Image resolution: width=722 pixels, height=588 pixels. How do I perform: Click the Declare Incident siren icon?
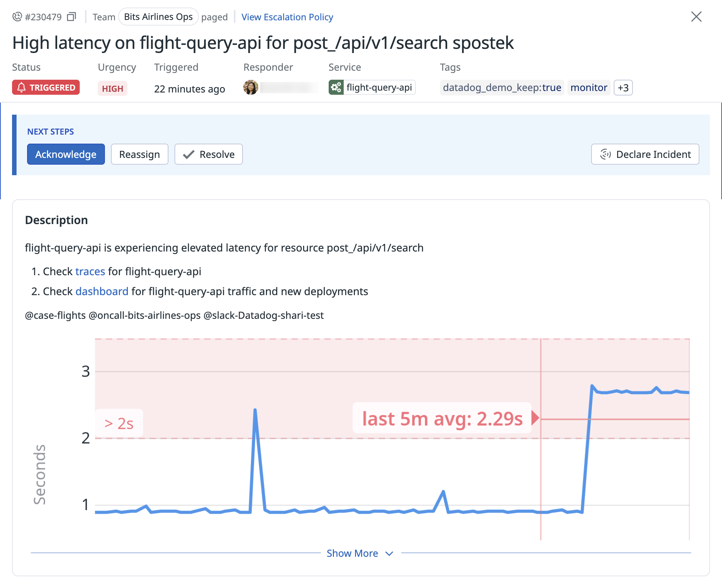(605, 154)
